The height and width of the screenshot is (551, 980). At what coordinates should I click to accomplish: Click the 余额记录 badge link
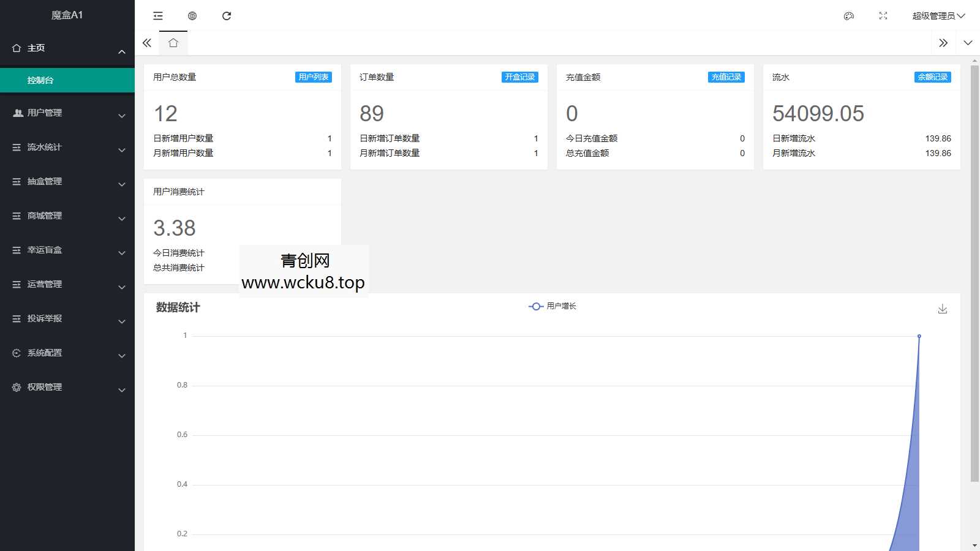tap(932, 77)
